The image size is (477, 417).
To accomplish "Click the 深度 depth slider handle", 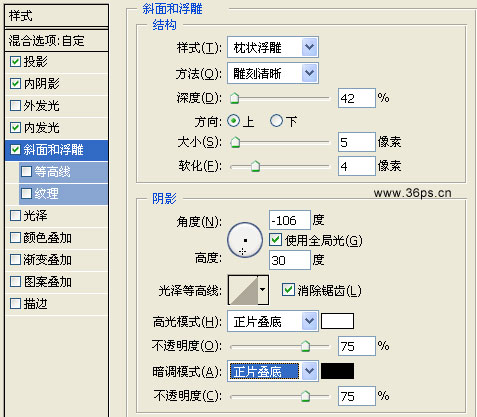I will click(235, 98).
